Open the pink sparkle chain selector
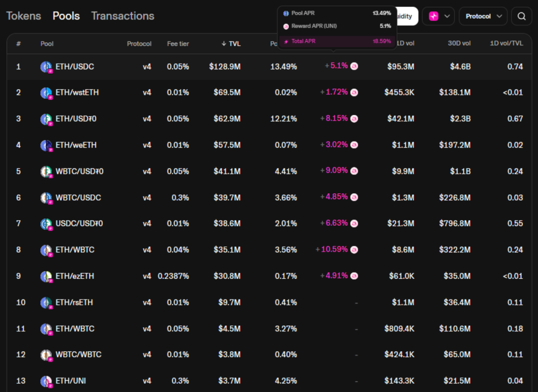The height and width of the screenshot is (392, 538). click(x=438, y=16)
